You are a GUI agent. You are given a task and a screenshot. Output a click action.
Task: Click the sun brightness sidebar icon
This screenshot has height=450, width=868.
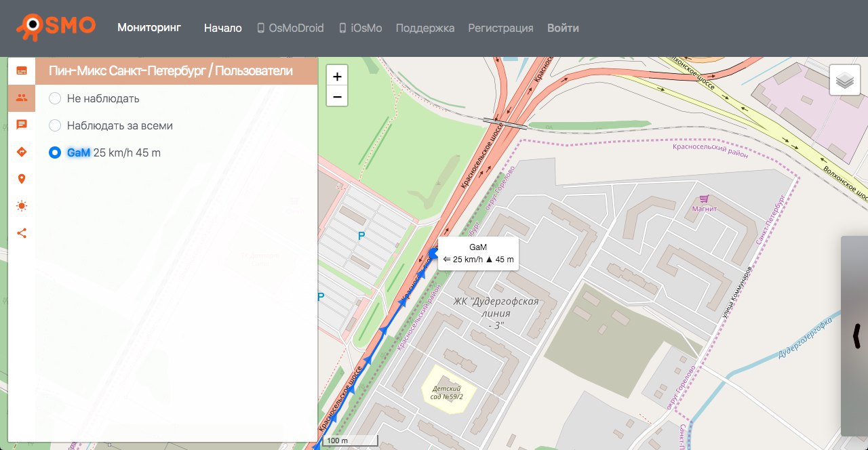pyautogui.click(x=22, y=206)
